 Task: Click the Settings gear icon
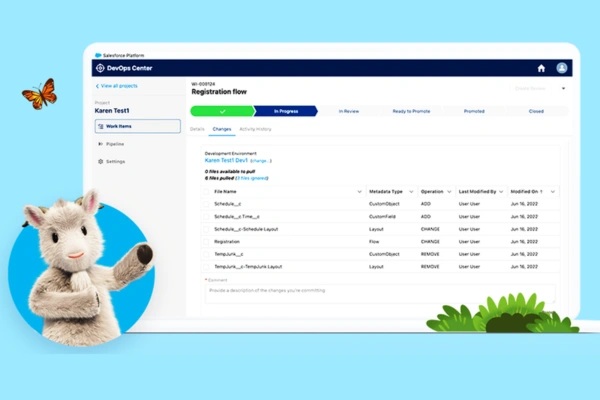pyautogui.click(x=101, y=162)
